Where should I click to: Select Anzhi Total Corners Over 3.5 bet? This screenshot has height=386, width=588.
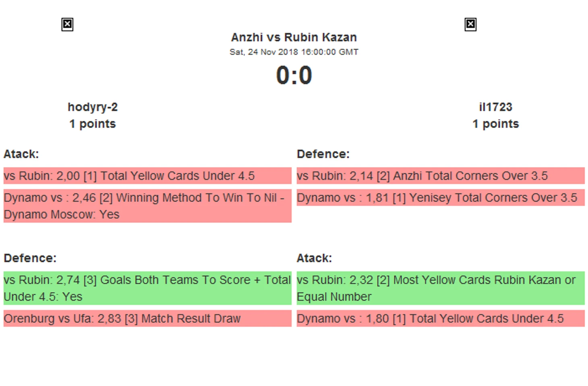[x=441, y=176]
